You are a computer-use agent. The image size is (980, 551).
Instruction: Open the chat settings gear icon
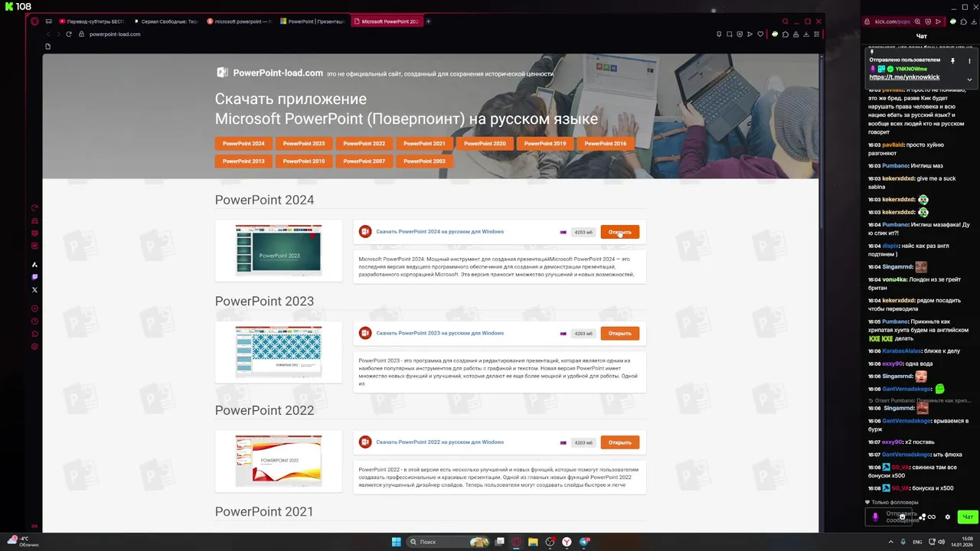(947, 517)
